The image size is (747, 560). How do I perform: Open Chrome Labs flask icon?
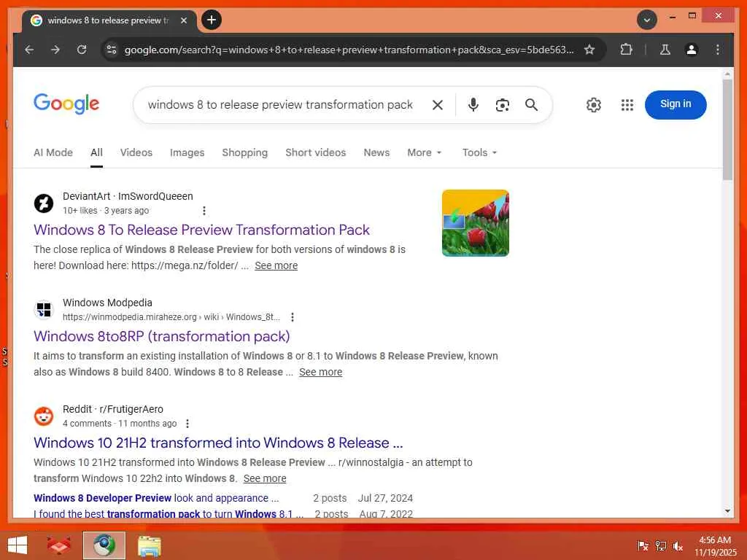coord(665,50)
